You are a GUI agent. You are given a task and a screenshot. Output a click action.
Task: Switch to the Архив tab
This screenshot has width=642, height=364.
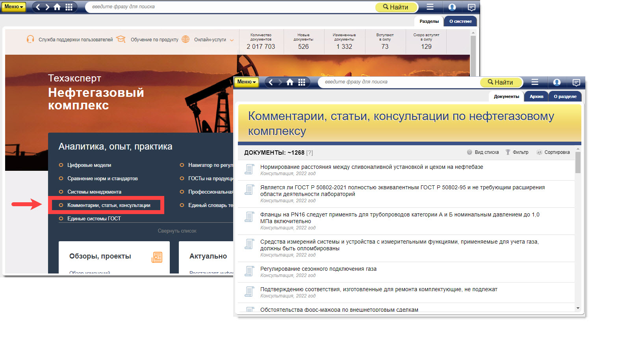(536, 96)
